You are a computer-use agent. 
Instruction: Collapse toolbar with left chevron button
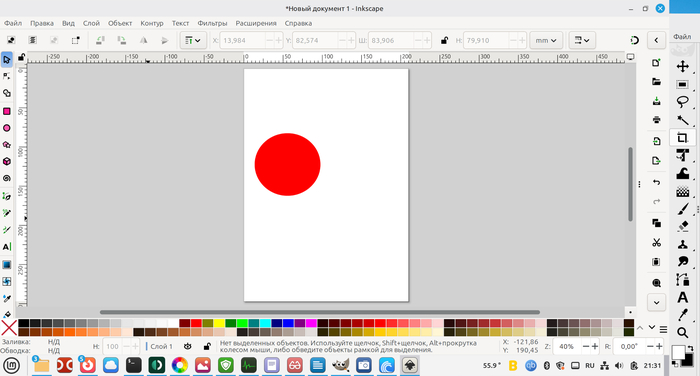pos(656,40)
